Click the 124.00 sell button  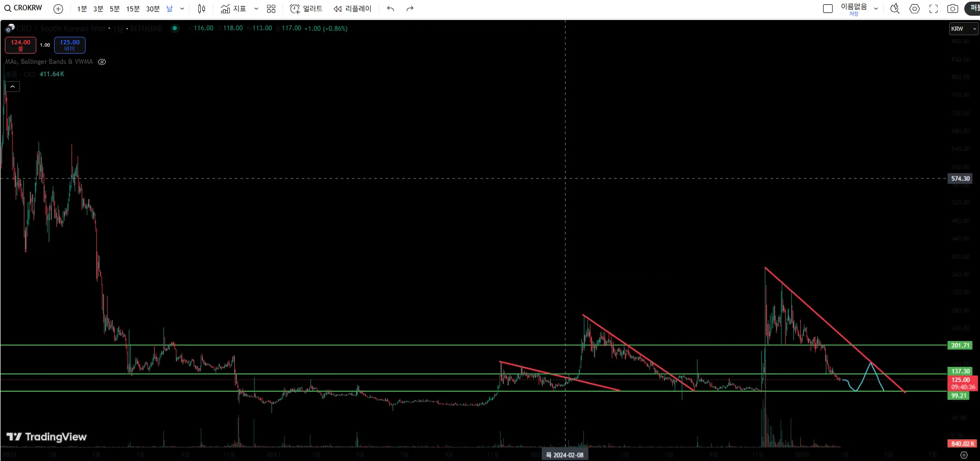coord(21,45)
